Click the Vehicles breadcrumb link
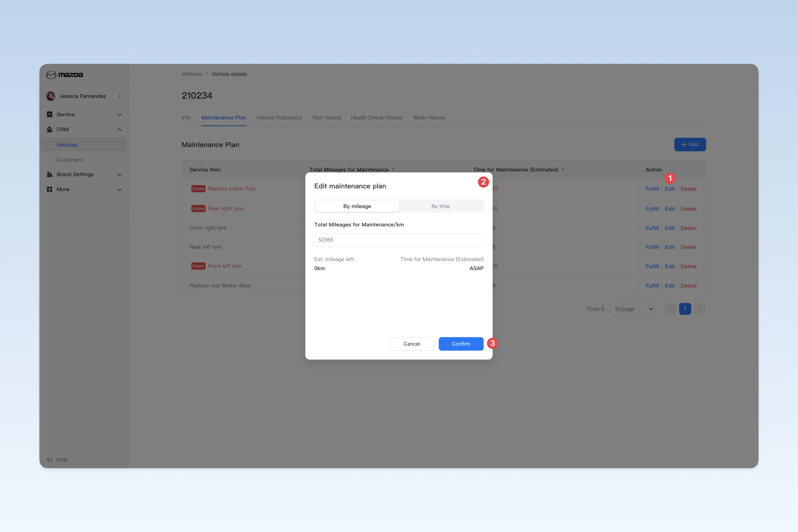Viewport: 798px width, 532px height. click(191, 74)
